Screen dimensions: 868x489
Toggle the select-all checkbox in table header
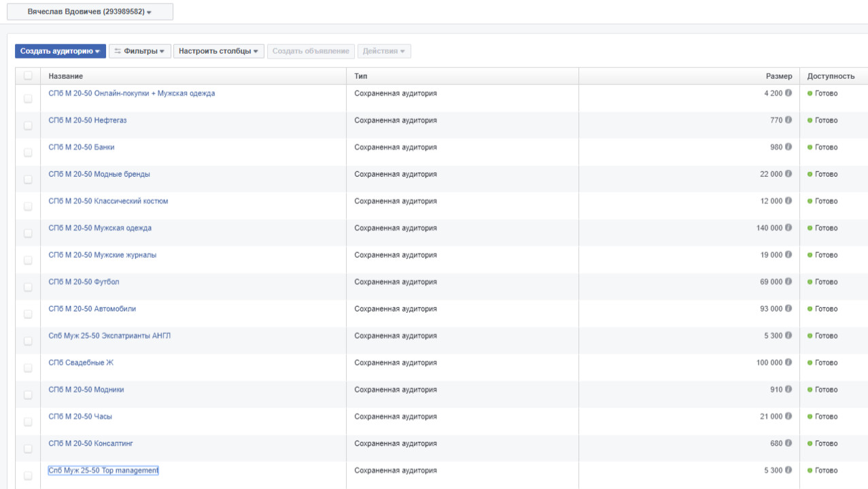click(28, 76)
